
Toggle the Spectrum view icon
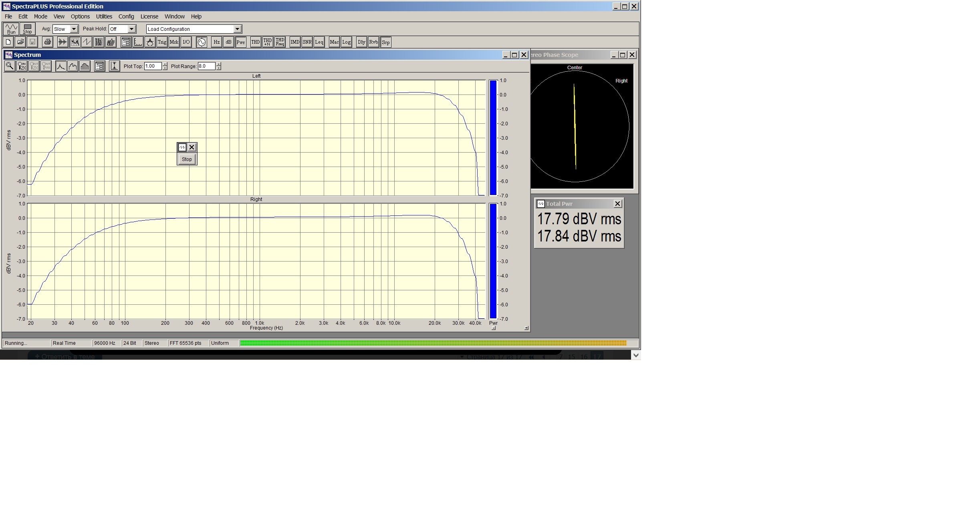tap(75, 42)
